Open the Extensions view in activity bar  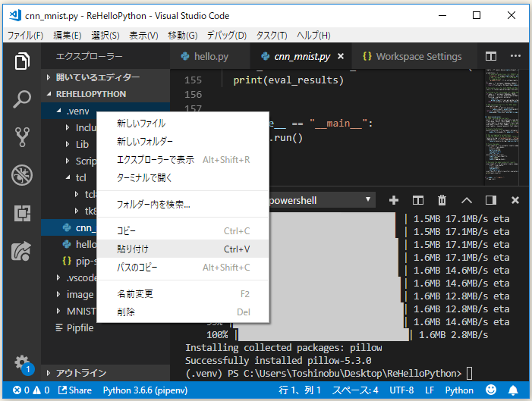[22, 213]
